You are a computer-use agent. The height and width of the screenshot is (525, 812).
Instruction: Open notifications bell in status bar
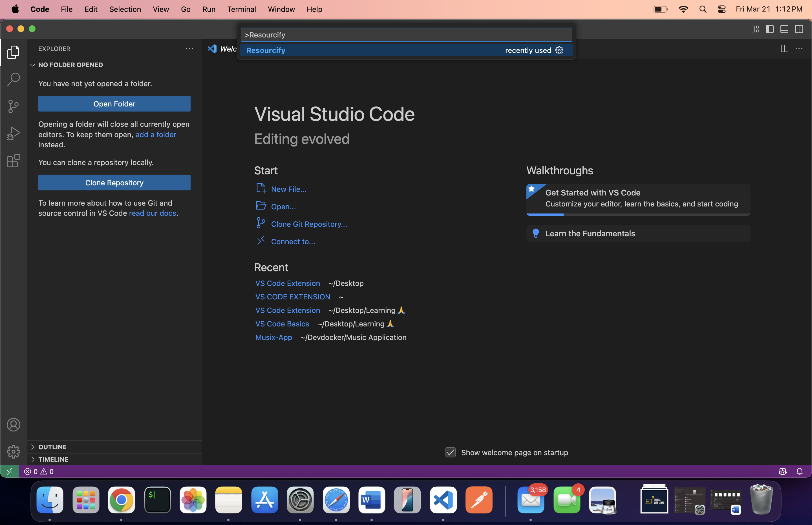coord(799,471)
